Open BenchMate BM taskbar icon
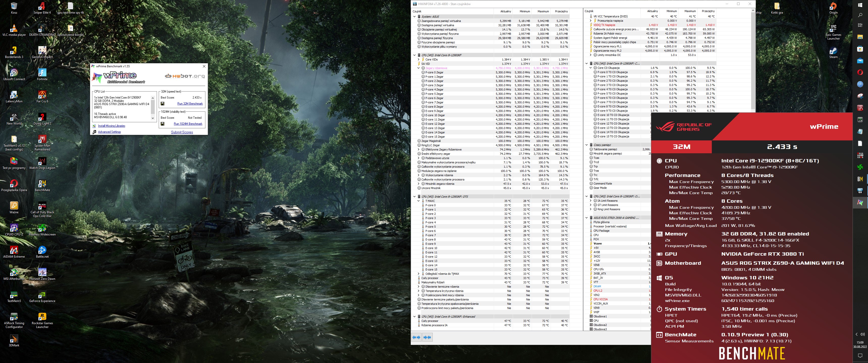 (860, 179)
